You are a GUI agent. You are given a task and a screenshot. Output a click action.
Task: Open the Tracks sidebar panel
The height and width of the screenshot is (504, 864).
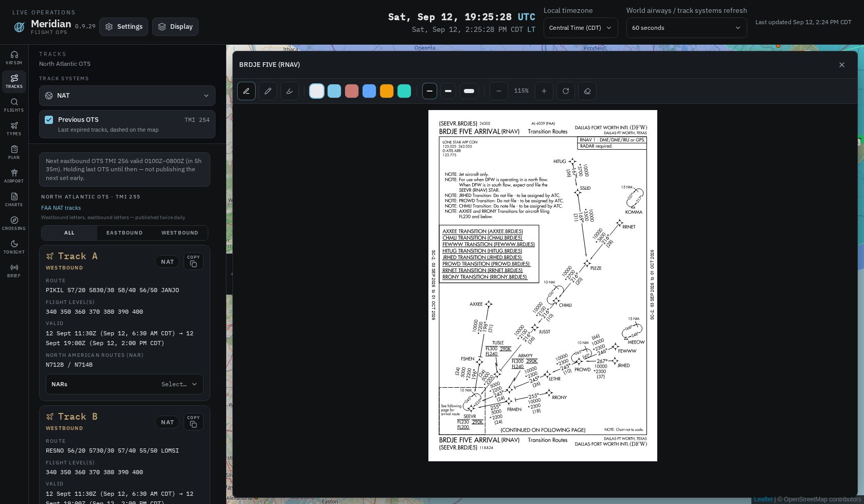point(14,82)
